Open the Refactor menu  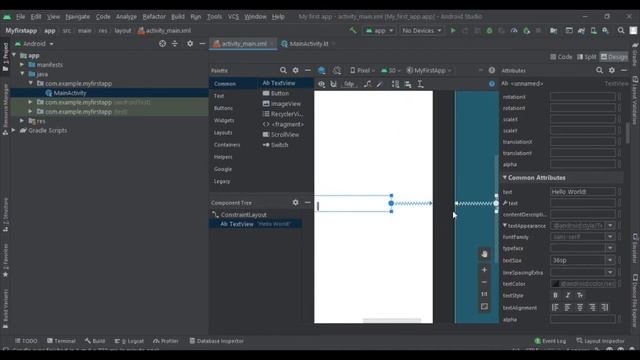[x=154, y=17]
